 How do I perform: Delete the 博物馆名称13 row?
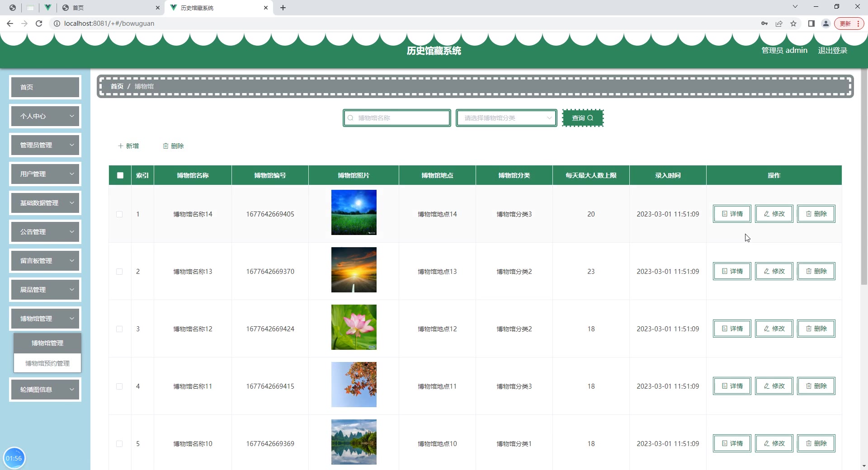(816, 271)
